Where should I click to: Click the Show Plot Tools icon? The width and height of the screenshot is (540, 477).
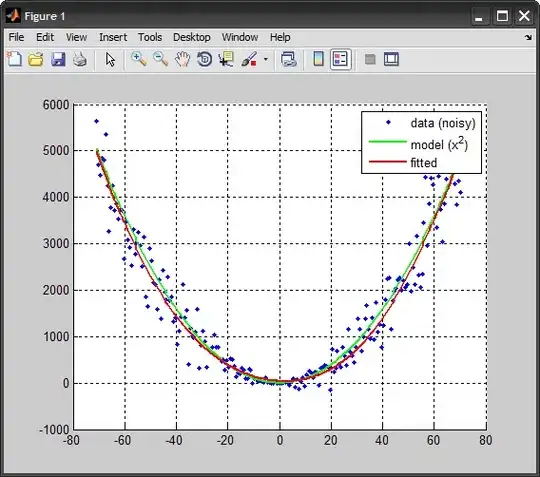tap(391, 59)
